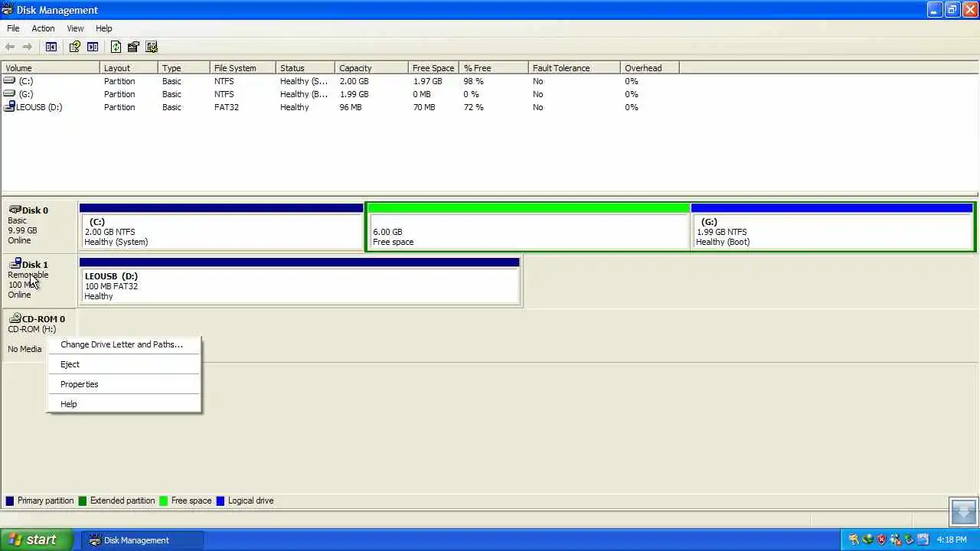
Task: Toggle the Show/Hide Action Pane icon
Action: tap(93, 47)
